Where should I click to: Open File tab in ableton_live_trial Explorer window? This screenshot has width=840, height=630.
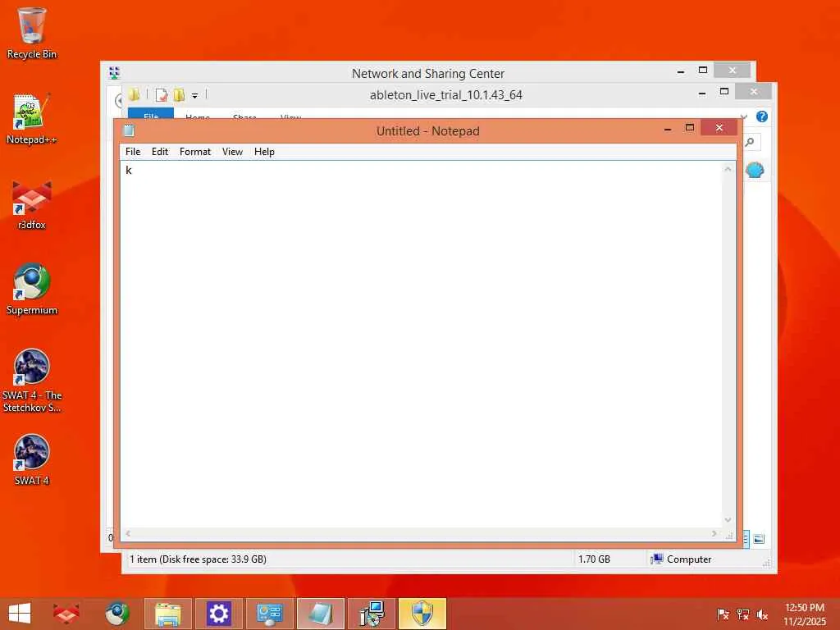(151, 114)
